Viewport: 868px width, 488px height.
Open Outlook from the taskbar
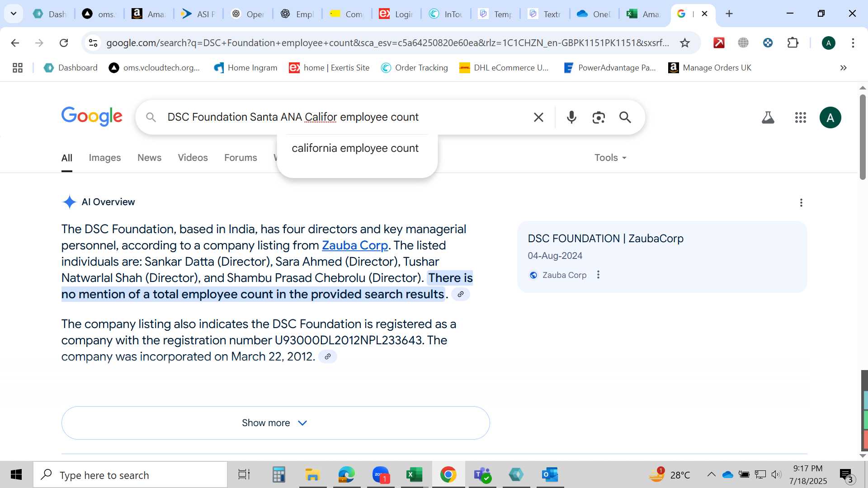(550, 475)
